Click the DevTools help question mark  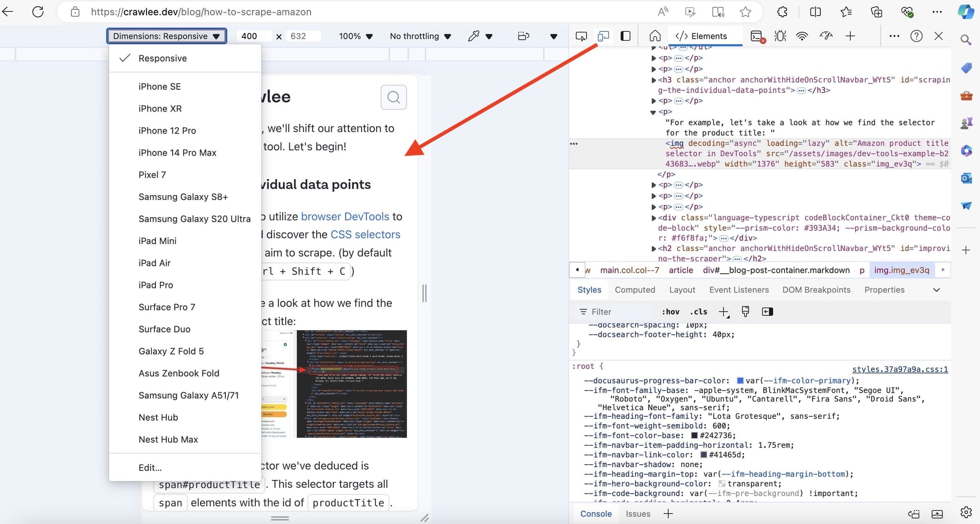tap(916, 36)
